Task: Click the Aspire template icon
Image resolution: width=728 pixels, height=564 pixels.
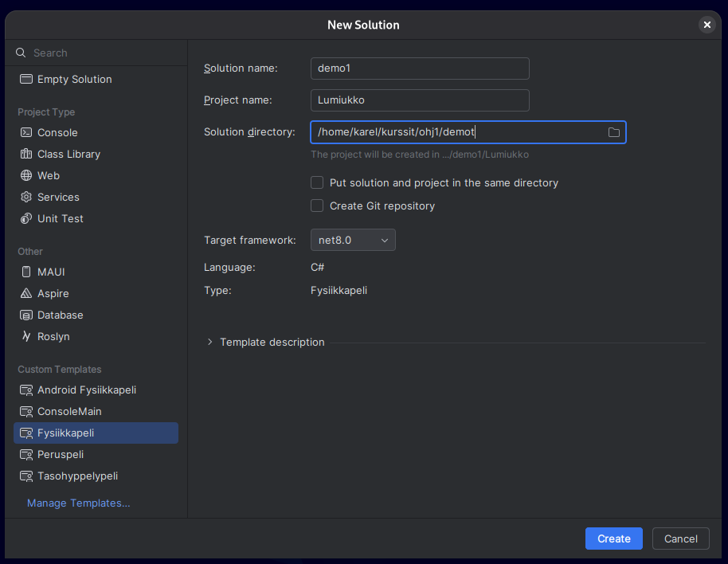Action: coord(26,293)
